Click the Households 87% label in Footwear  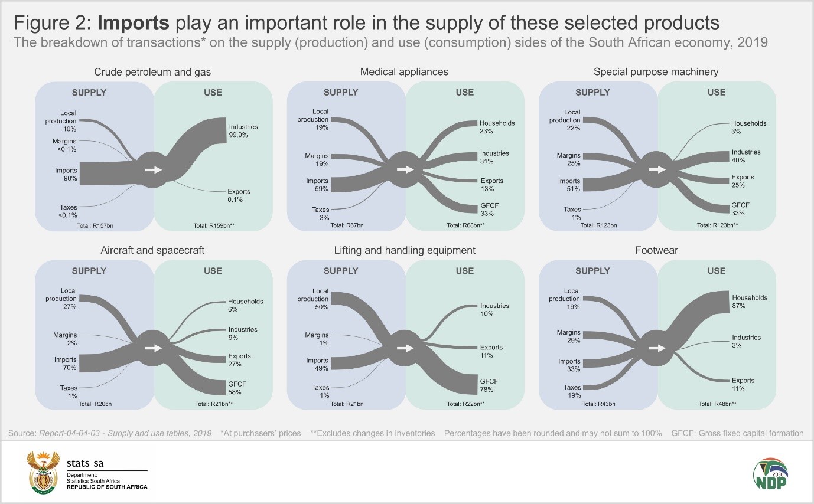750,302
